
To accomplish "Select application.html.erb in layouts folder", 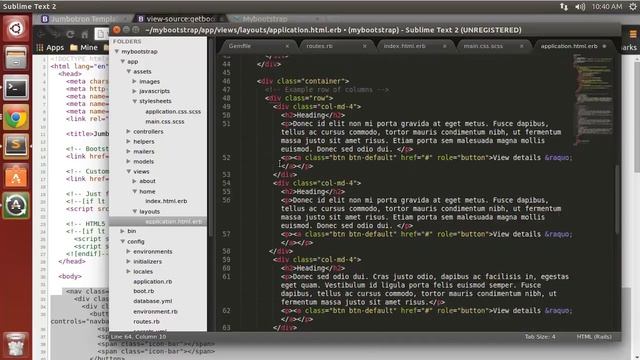I will point(173,222).
